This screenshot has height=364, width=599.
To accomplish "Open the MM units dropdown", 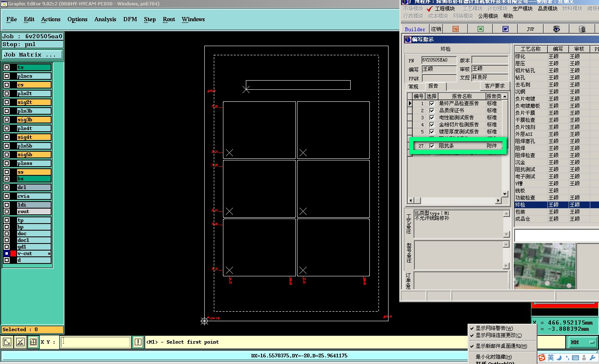I will [582, 342].
